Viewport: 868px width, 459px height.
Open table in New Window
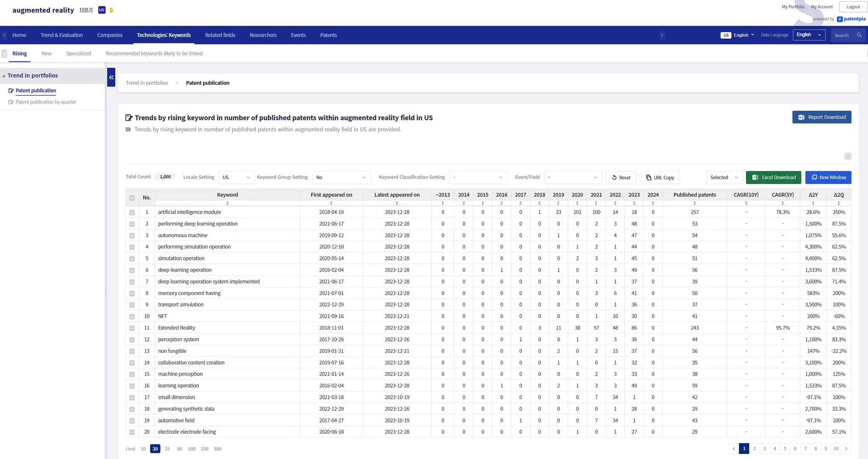coord(828,177)
